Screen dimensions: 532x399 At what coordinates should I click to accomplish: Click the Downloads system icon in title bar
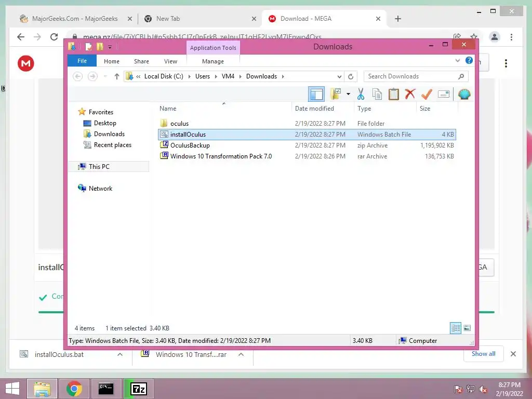(72, 46)
